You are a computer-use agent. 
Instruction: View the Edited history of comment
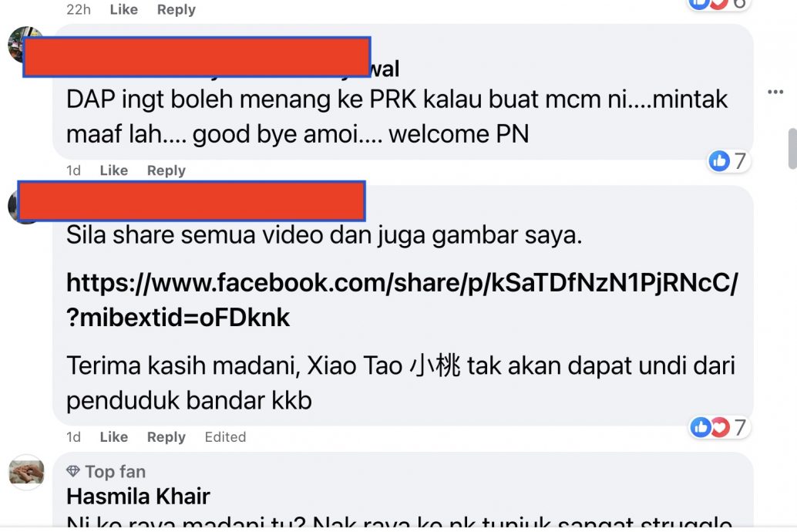tap(225, 437)
